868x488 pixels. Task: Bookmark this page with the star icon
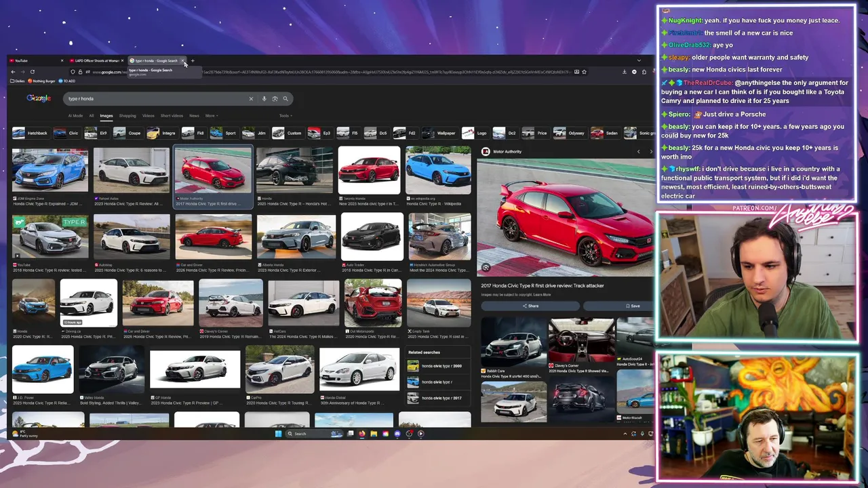584,72
